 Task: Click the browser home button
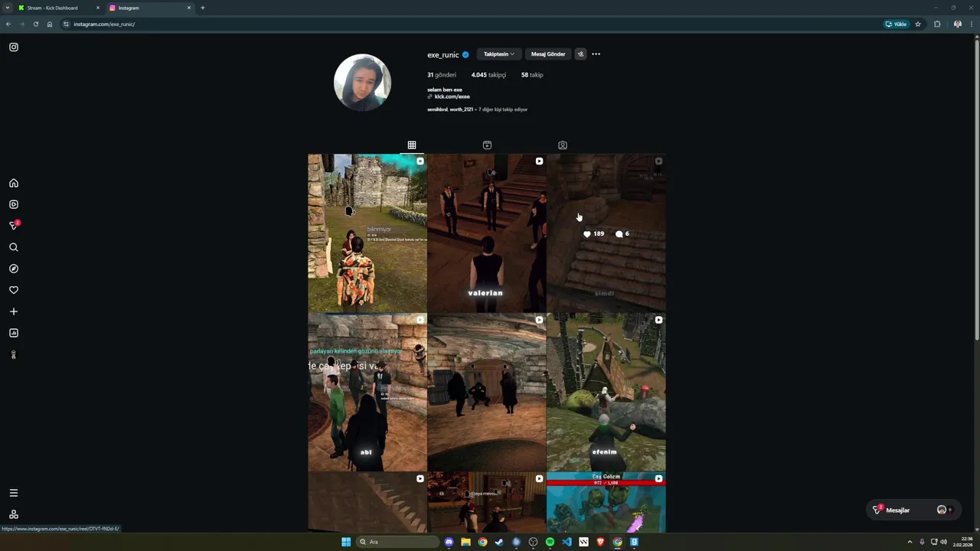point(50,24)
